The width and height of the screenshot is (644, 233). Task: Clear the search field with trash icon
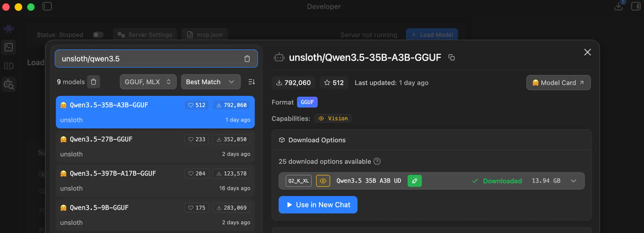[x=247, y=59]
